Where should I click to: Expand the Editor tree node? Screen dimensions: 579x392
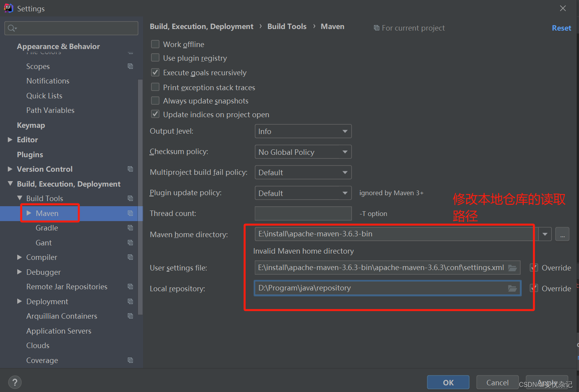click(10, 140)
